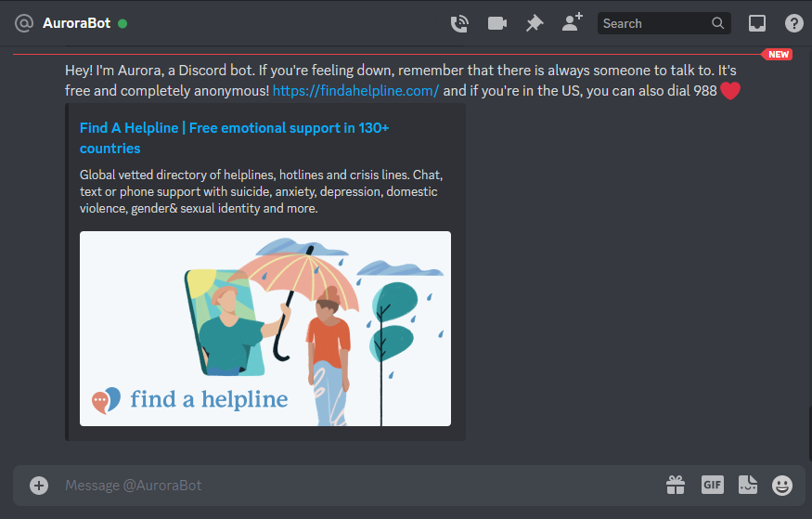Click the NEW messages marker

778,55
